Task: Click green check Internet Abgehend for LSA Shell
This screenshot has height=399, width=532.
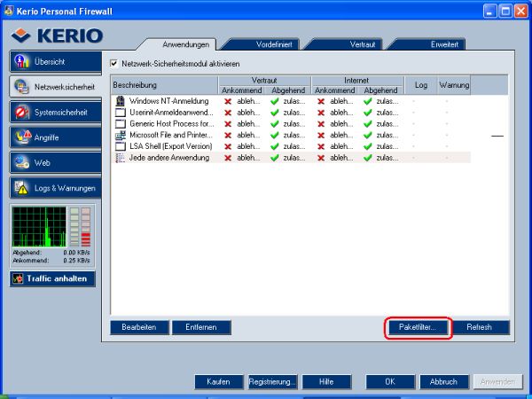Action: [368, 146]
